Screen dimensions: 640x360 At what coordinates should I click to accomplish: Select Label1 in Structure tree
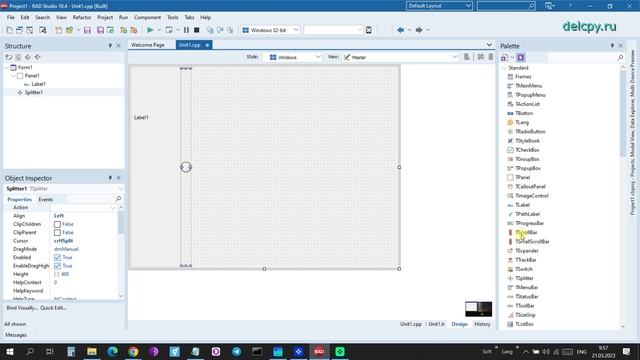[x=38, y=84]
